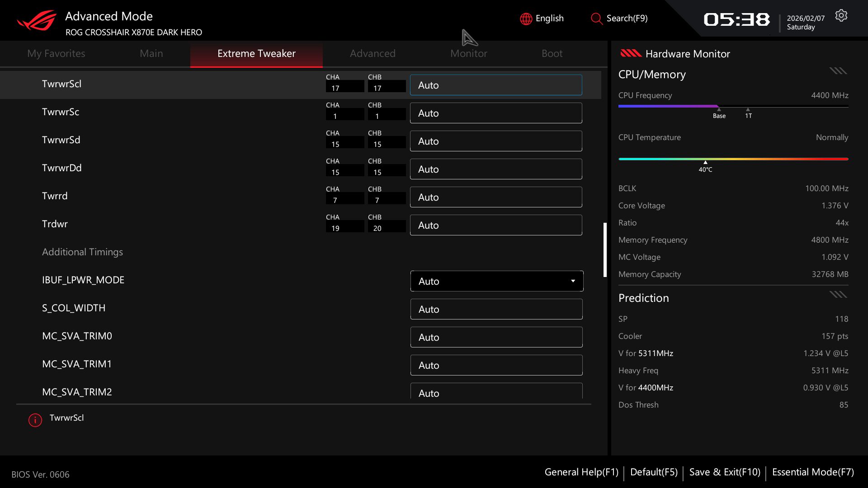Viewport: 868px width, 488px height.
Task: Click the TwrwrSc Auto value field
Action: click(x=495, y=113)
